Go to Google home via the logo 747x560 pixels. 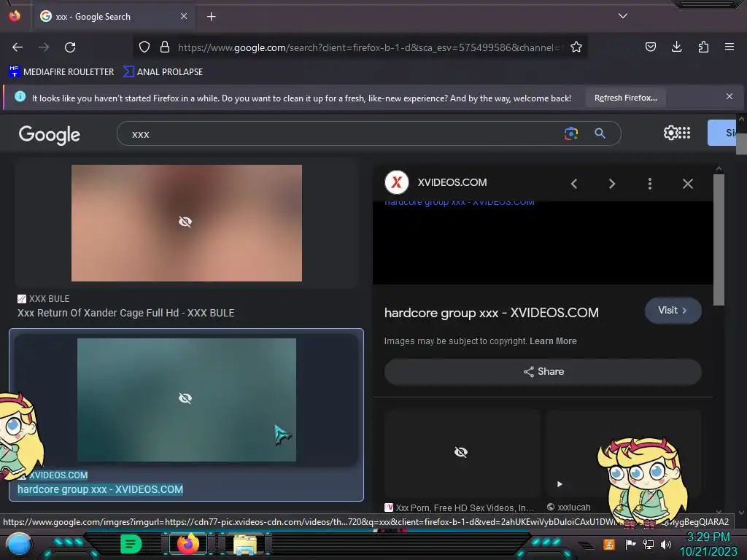pos(50,135)
